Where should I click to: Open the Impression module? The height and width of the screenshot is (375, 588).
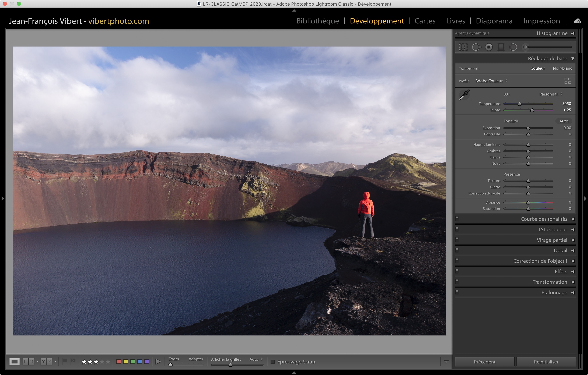coord(541,21)
